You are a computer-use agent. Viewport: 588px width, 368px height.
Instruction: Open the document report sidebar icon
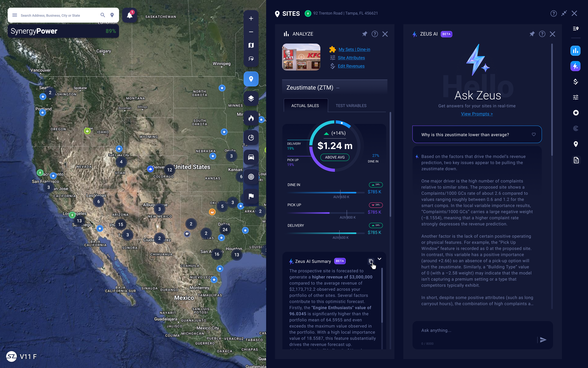(576, 160)
